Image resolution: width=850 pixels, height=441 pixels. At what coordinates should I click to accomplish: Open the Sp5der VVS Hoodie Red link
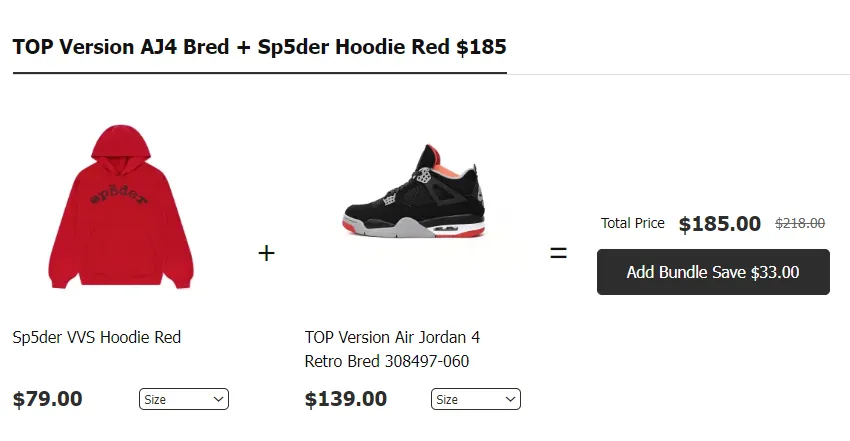(97, 337)
